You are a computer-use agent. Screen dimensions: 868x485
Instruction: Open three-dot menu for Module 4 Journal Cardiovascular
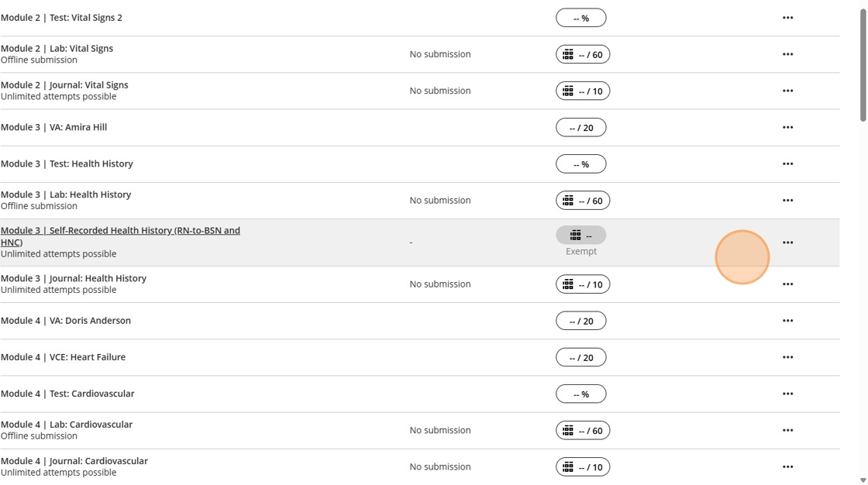(787, 467)
